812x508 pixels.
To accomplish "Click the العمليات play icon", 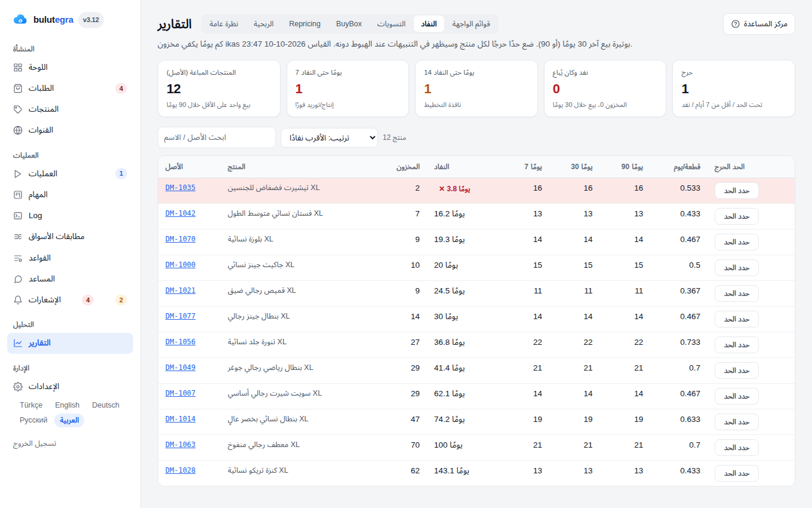I will (18, 174).
